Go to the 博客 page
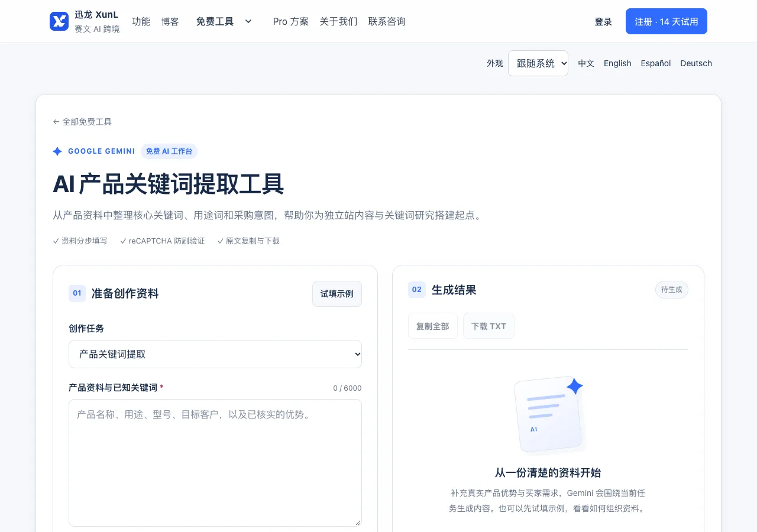This screenshot has height=532, width=757. [x=170, y=21]
